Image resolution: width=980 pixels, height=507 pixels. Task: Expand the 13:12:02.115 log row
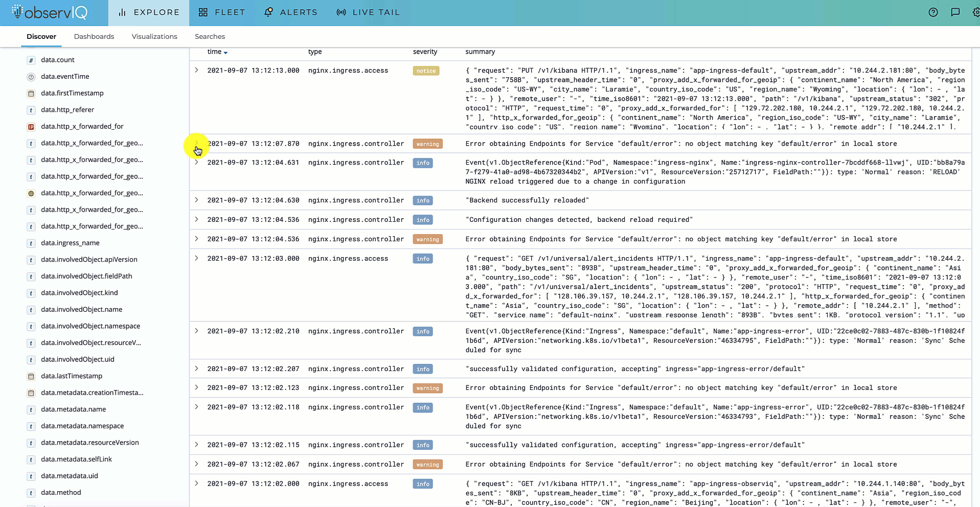point(196,445)
